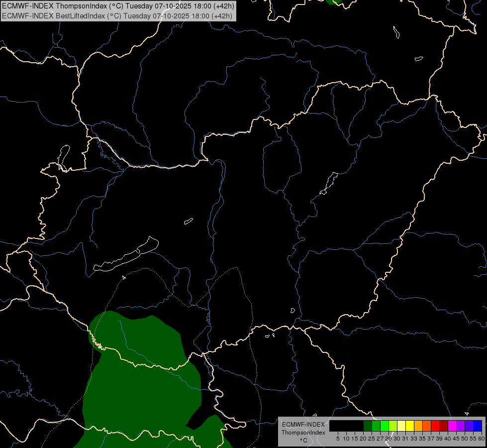Click the red 37–39 legend swatch

[x=435, y=426]
